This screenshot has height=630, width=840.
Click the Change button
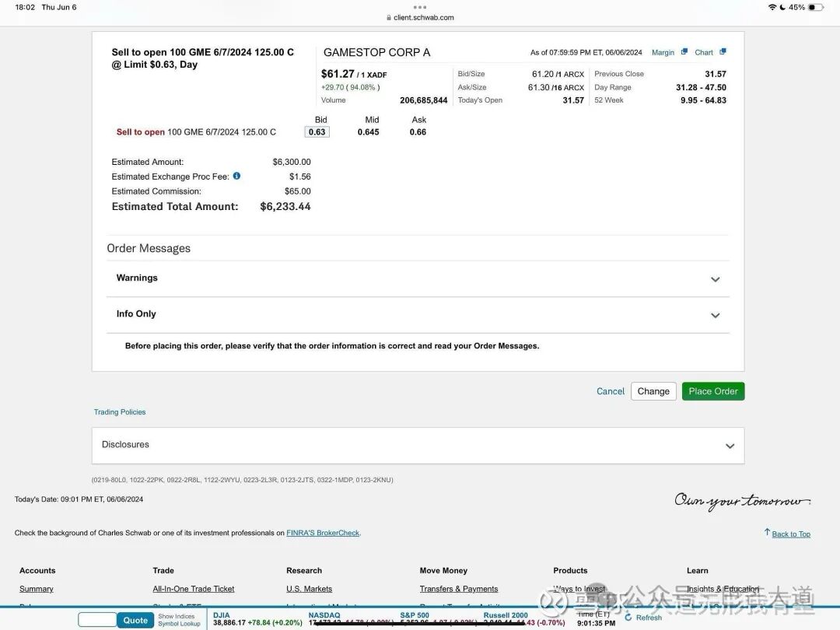click(653, 391)
